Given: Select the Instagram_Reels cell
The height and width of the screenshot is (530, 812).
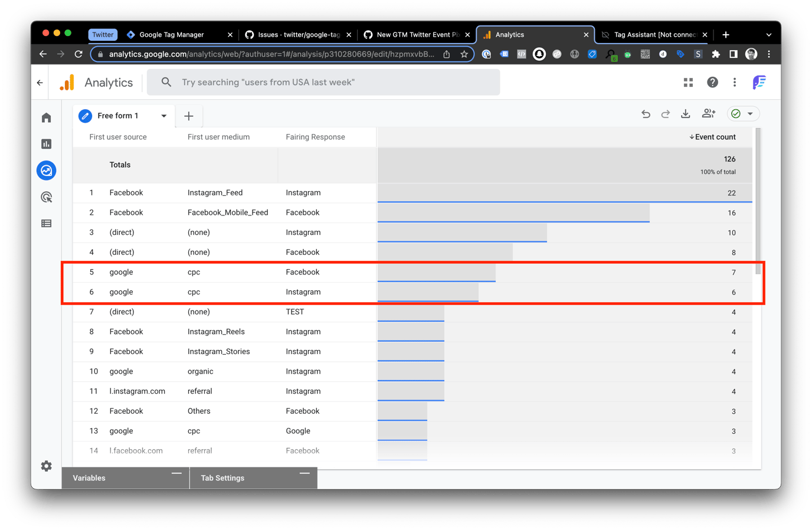Looking at the screenshot, I should 216,332.
